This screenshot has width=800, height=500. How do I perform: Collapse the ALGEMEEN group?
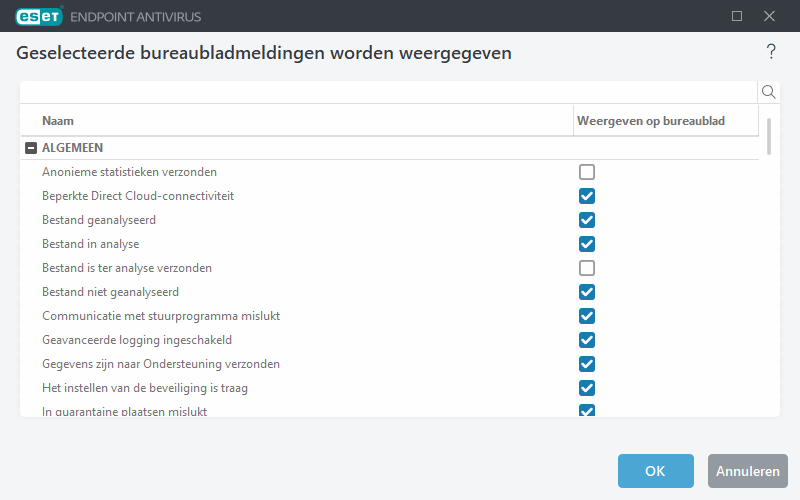(x=31, y=148)
